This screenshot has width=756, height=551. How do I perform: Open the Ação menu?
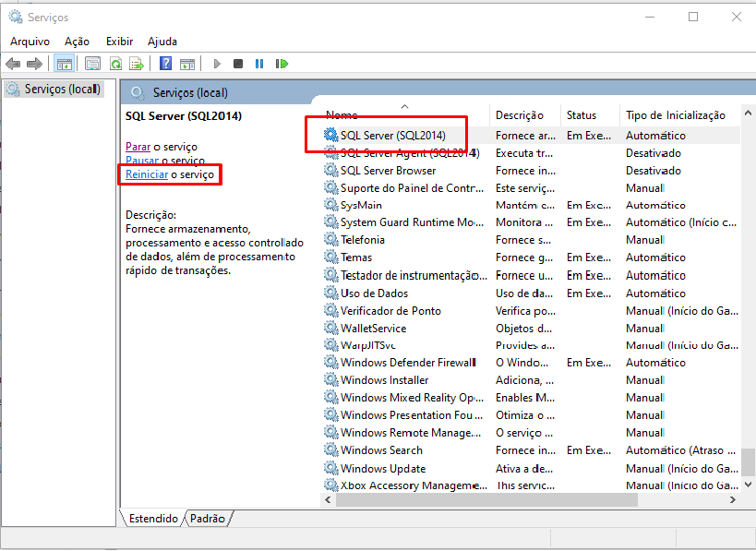pyautogui.click(x=78, y=42)
